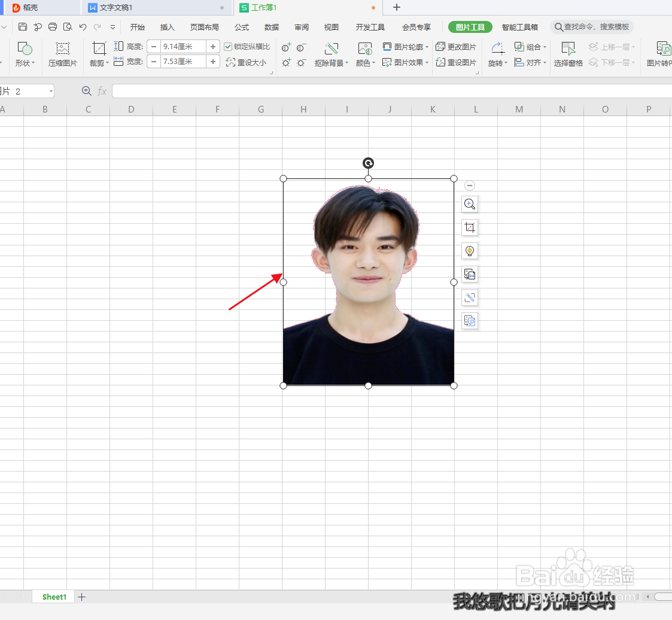Open 图片效果 picture effects dropdown
Viewport: 672px width, 620px height.
click(x=406, y=63)
